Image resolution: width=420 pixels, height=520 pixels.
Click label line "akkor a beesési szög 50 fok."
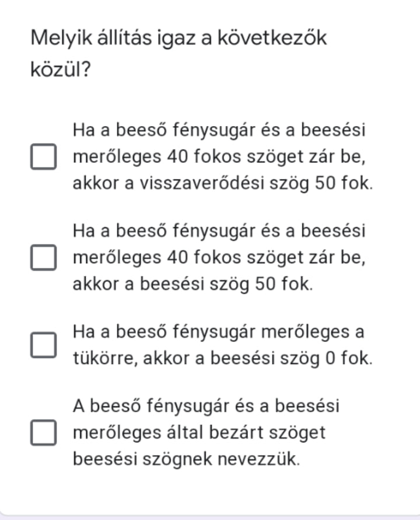coord(192,284)
